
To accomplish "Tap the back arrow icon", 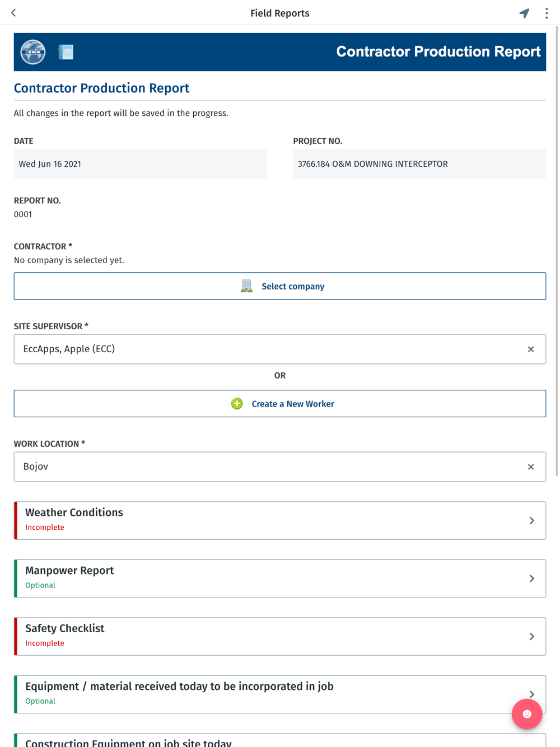I will coord(13,13).
